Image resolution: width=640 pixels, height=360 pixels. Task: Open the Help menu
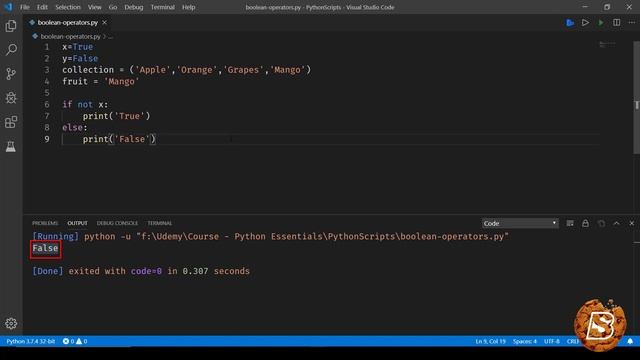click(x=188, y=7)
